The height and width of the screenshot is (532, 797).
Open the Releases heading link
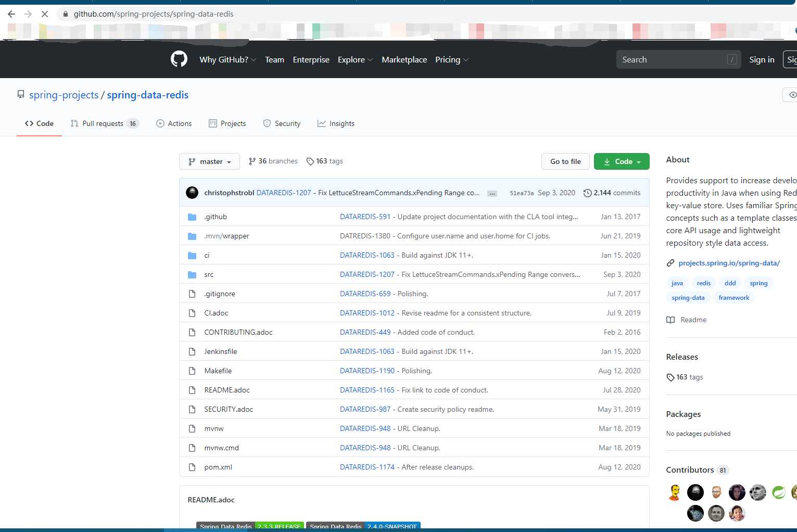pyautogui.click(x=682, y=357)
